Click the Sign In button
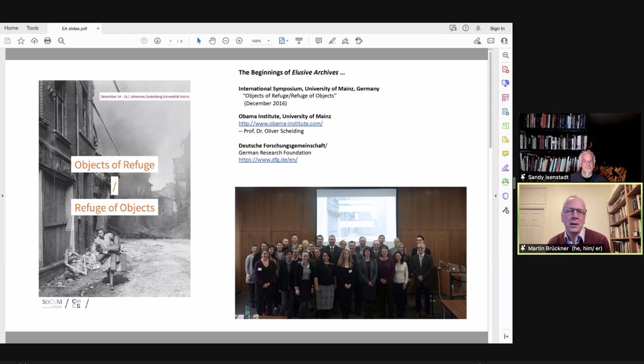Screen dimensions: 644x364 click(x=497, y=28)
